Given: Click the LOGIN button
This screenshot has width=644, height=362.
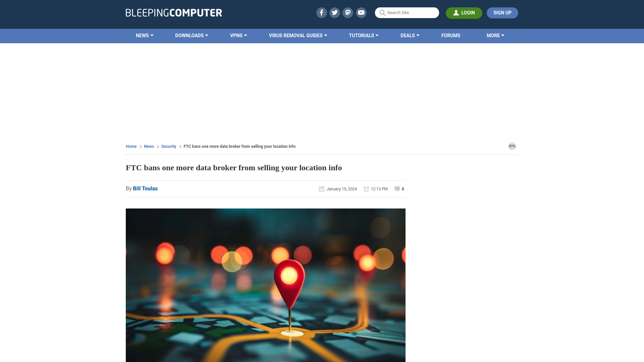Looking at the screenshot, I should point(464,13).
